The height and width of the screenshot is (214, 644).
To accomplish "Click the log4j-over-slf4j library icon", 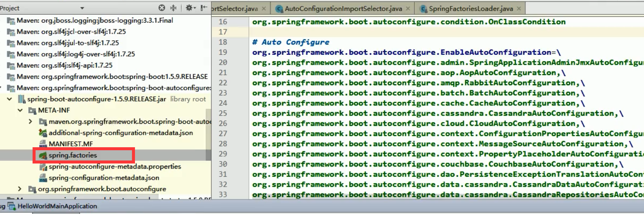I will click(x=11, y=54).
